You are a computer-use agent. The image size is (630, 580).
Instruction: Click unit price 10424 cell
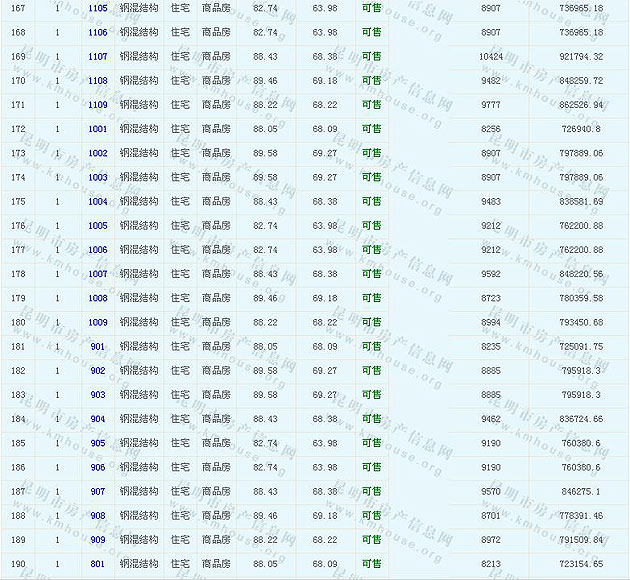(491, 56)
